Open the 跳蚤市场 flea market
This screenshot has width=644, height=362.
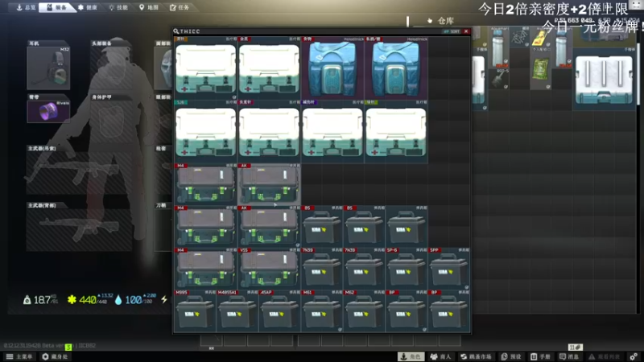pos(476,356)
